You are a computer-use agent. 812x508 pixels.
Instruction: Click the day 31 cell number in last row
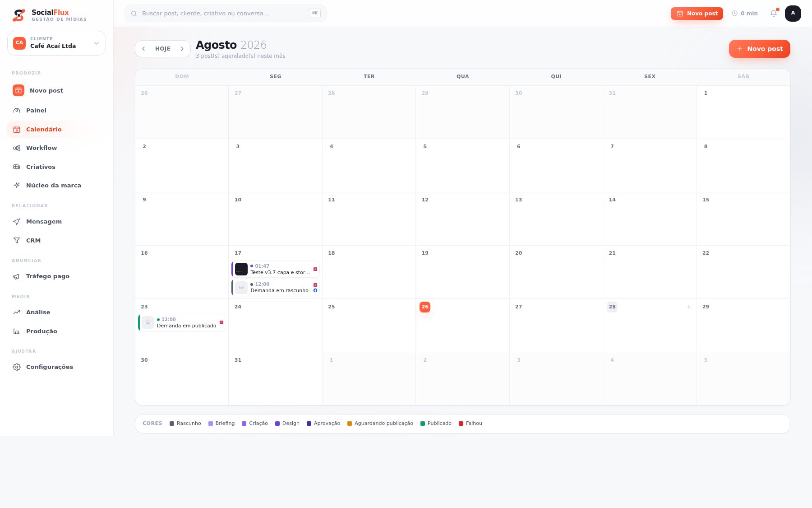tap(238, 360)
